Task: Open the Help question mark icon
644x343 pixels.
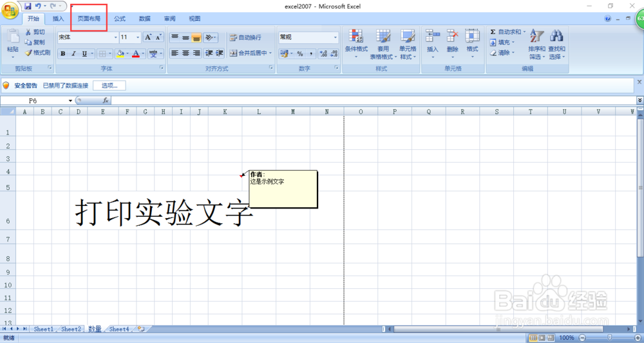Action: [x=608, y=19]
